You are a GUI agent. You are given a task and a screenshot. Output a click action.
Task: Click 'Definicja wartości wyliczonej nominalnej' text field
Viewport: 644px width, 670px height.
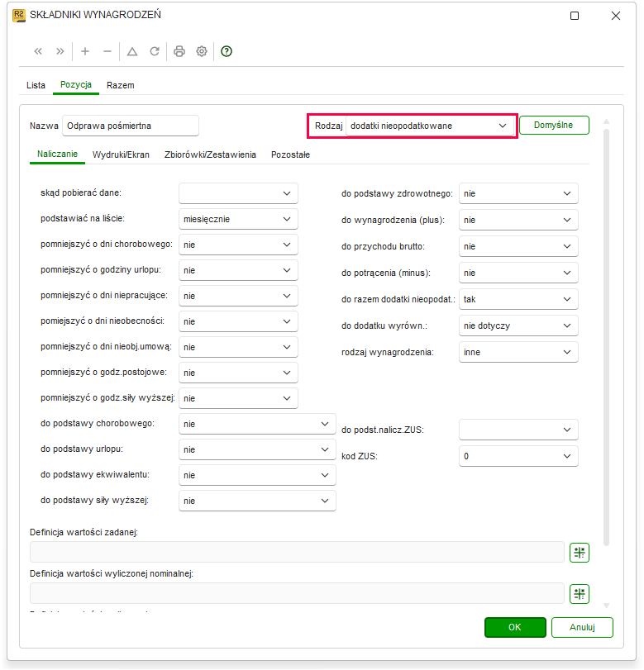pos(297,593)
